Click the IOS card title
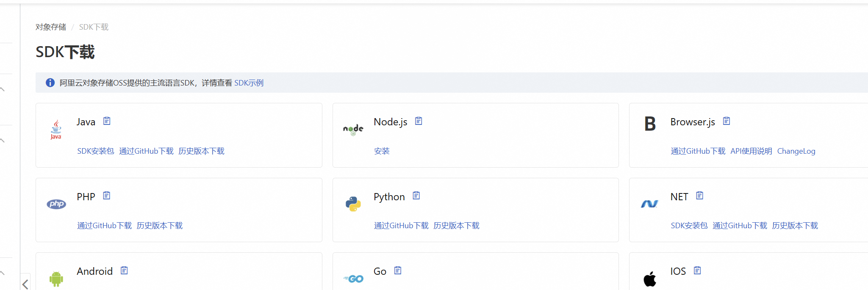Viewport: 868px width, 290px height. click(678, 271)
